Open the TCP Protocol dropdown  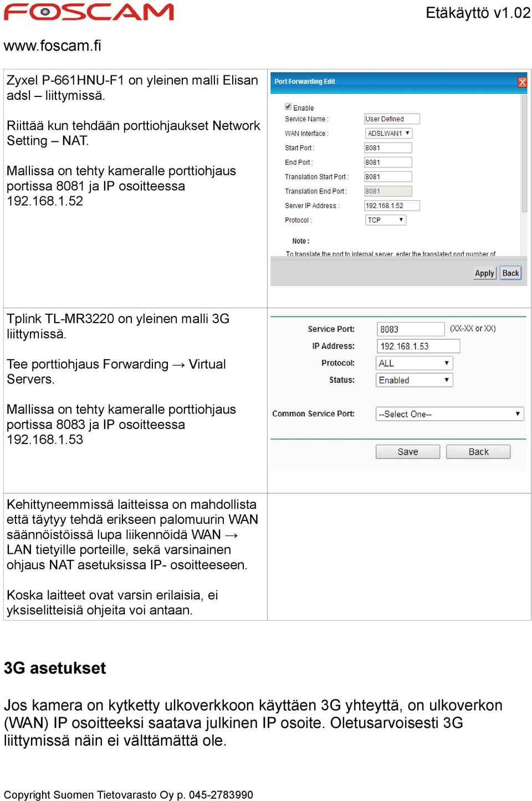(386, 220)
